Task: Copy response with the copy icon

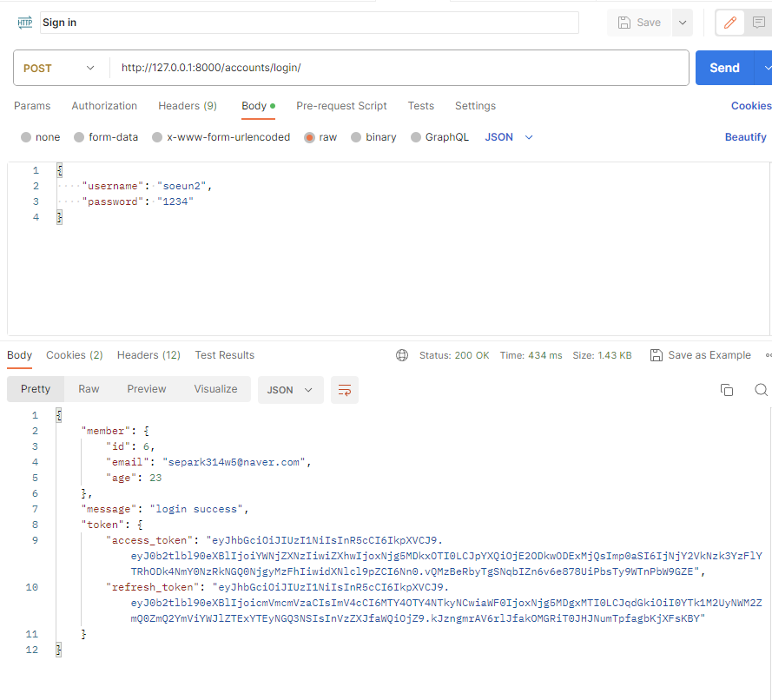Action: pyautogui.click(x=727, y=390)
